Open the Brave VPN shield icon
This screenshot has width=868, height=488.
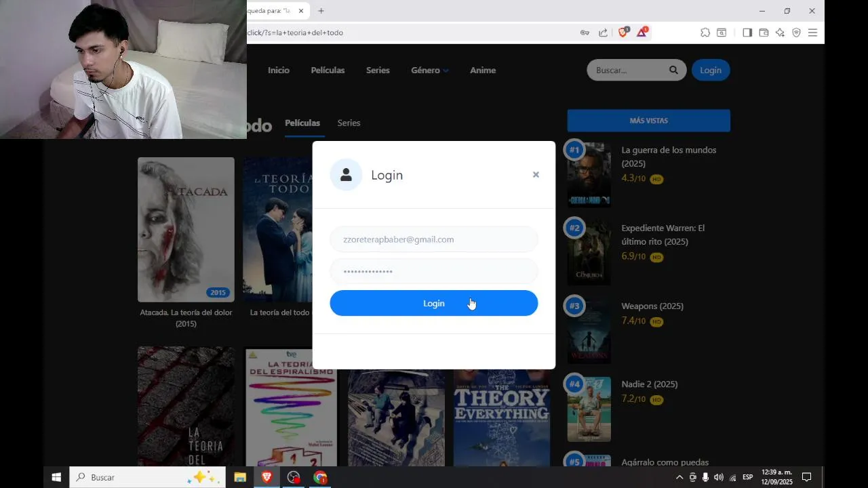[796, 33]
